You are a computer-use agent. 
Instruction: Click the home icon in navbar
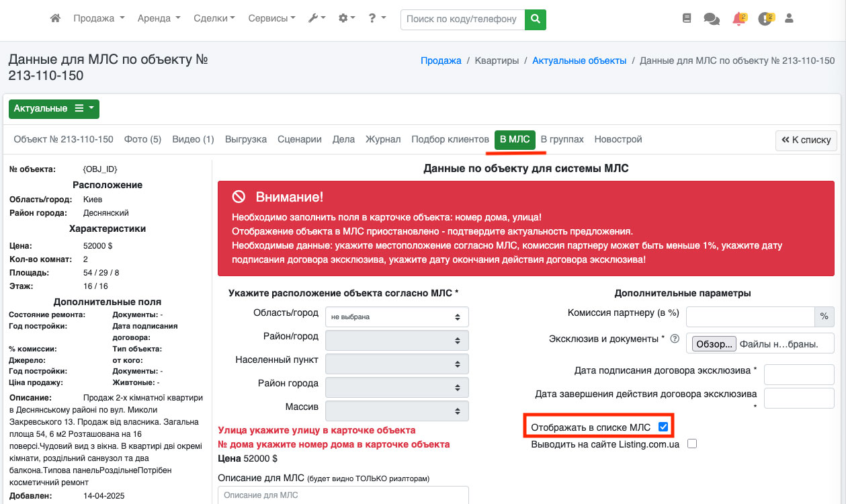pos(56,19)
